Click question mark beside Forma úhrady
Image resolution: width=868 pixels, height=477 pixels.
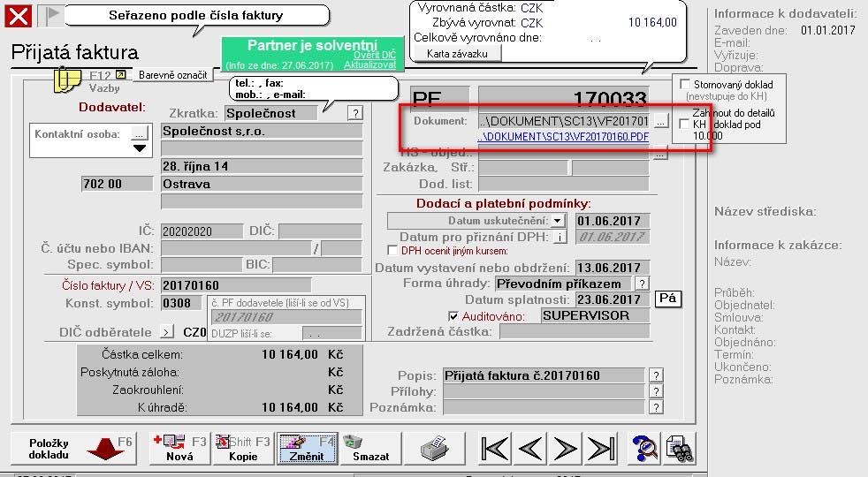pyautogui.click(x=641, y=284)
